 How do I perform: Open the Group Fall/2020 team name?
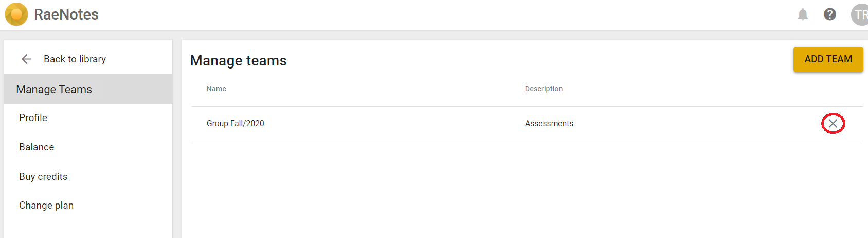(x=236, y=124)
